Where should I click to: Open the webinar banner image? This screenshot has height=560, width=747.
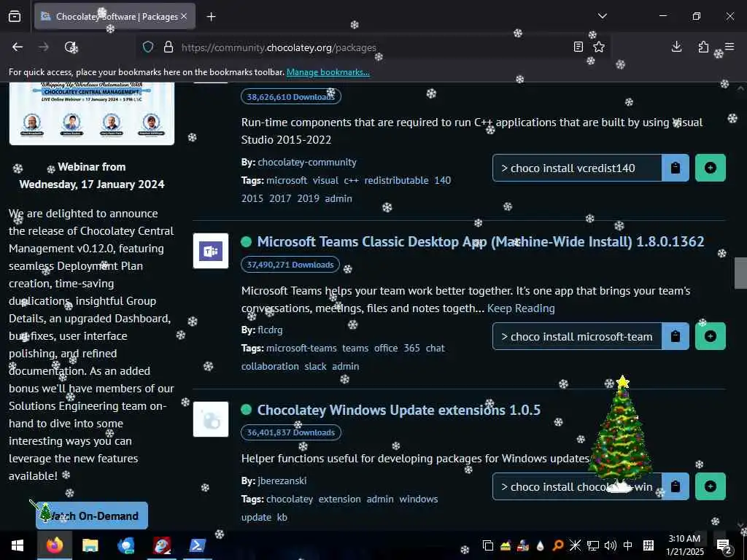click(92, 113)
